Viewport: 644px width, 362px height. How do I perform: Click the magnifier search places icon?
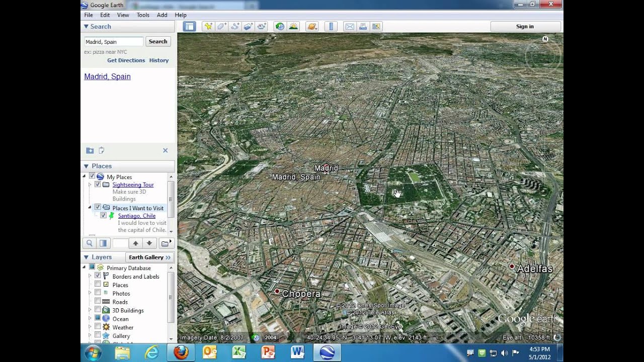tap(89, 243)
